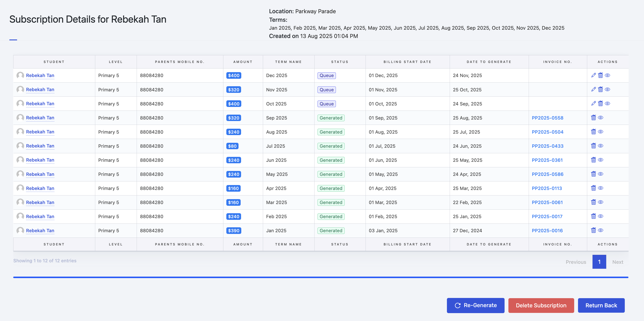Sort by Amount column header
This screenshot has height=321, width=644.
click(243, 62)
